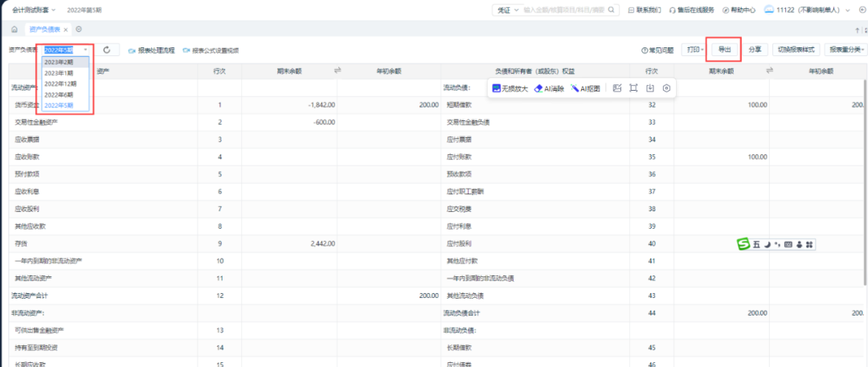
Task: Click the 应付账款 row label
Action: coord(459,157)
